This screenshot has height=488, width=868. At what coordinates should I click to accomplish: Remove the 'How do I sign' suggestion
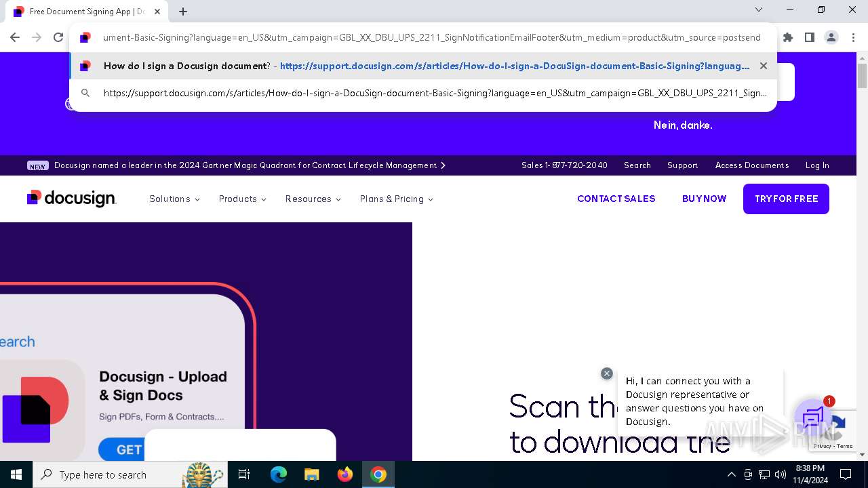pos(764,66)
